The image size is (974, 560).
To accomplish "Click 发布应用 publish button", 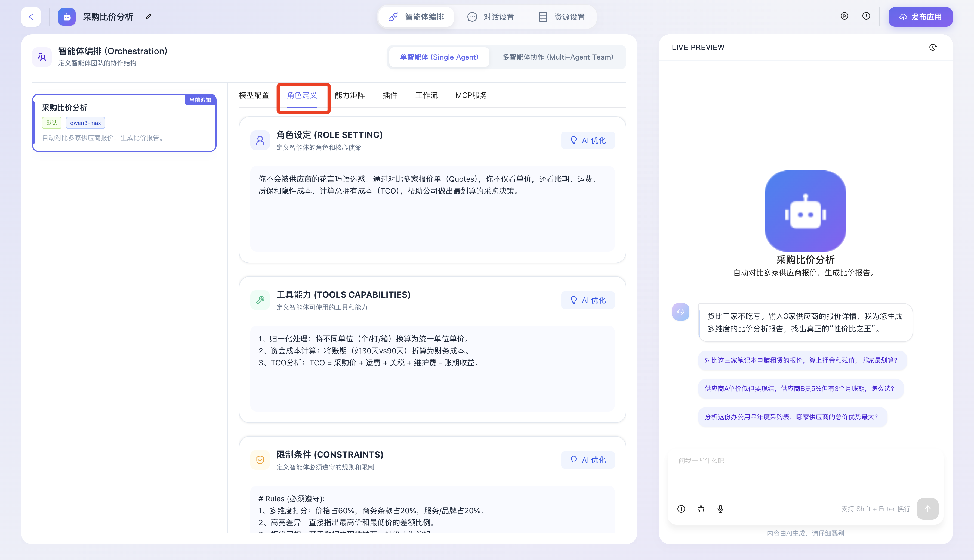I will click(920, 17).
